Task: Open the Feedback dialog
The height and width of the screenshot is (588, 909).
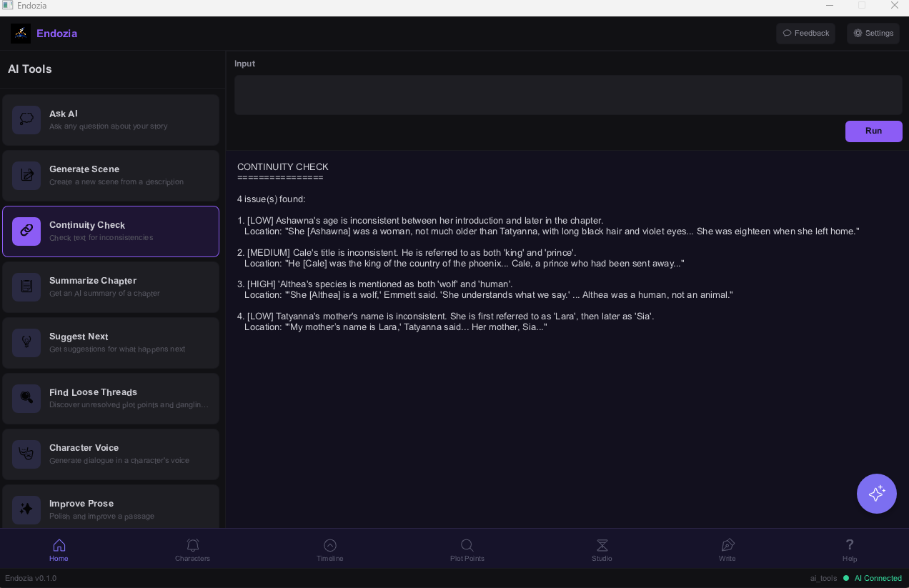Action: (805, 34)
